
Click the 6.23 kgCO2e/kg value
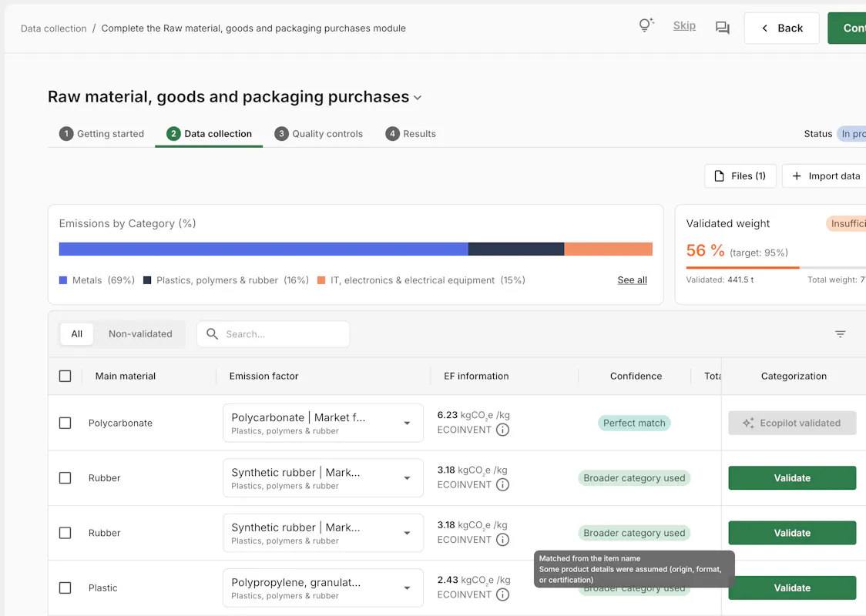pos(473,415)
